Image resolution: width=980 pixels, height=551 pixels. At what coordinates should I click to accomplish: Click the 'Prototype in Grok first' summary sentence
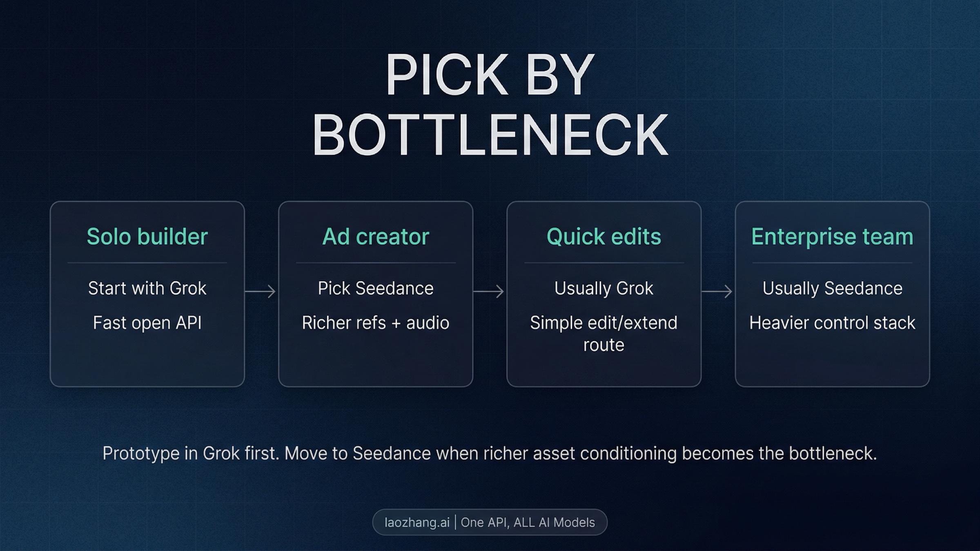(x=490, y=453)
